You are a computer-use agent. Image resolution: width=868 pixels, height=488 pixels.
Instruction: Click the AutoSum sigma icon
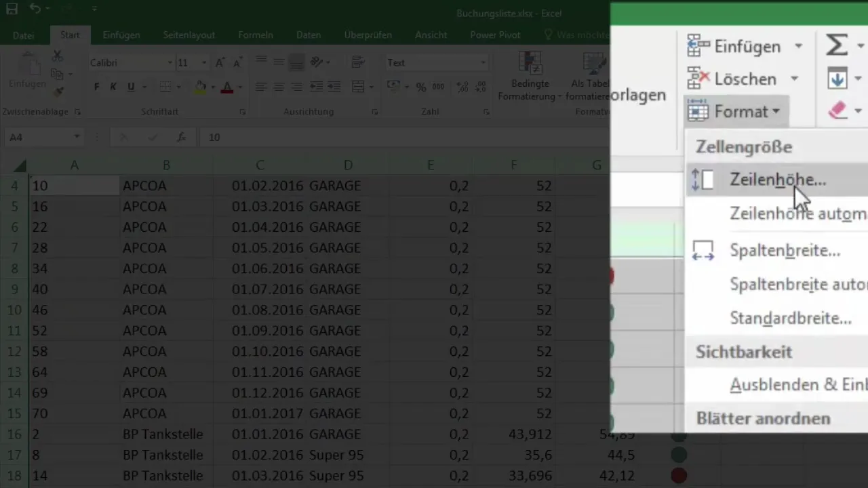[837, 45]
